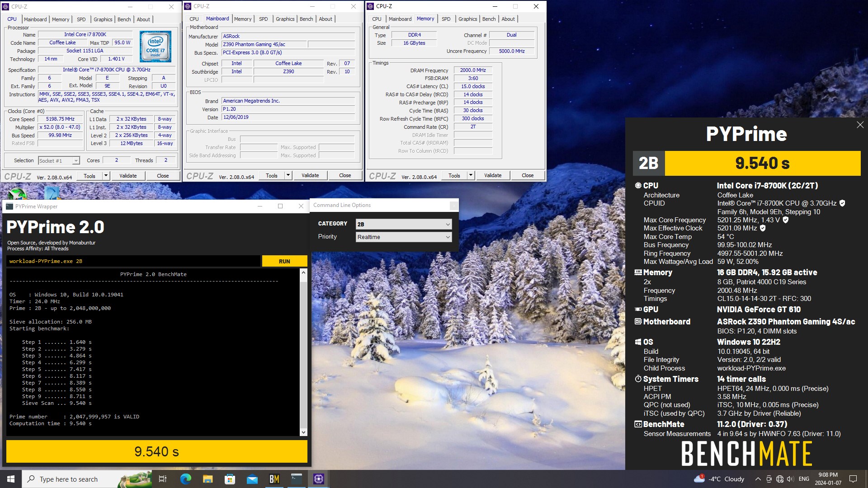Open the notification center icon
Viewport: 868px width, 488px height.
pos(853,479)
